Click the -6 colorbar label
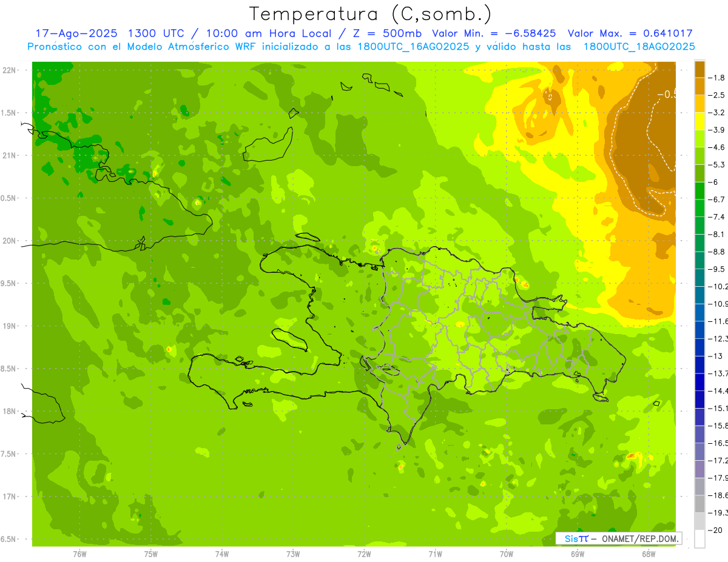The width and height of the screenshot is (728, 562). [715, 182]
